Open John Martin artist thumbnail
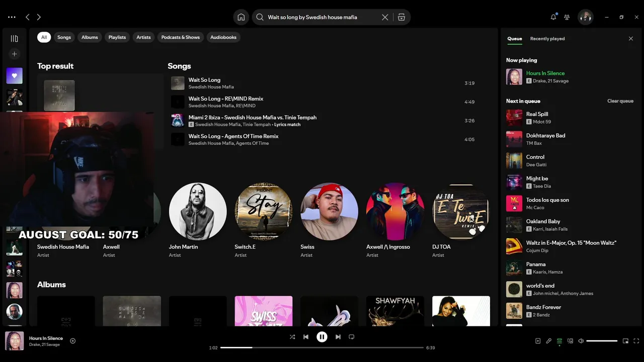The height and width of the screenshot is (362, 644). (x=198, y=211)
